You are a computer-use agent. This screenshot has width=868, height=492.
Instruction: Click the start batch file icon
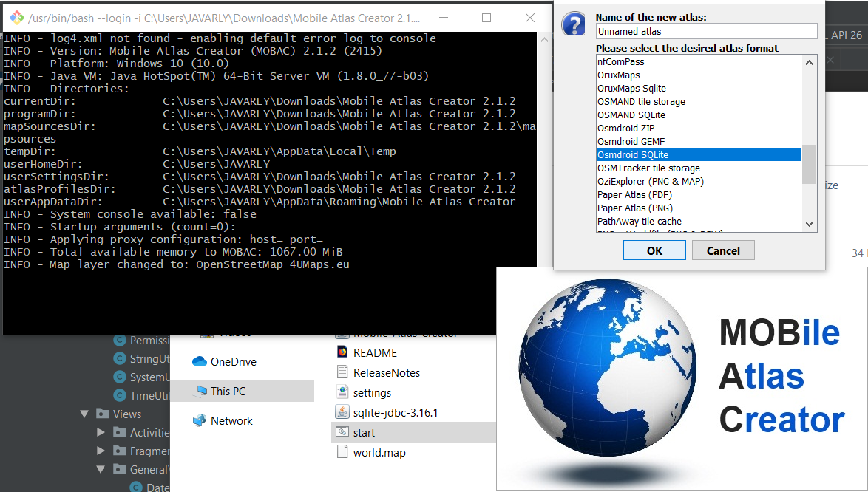342,431
